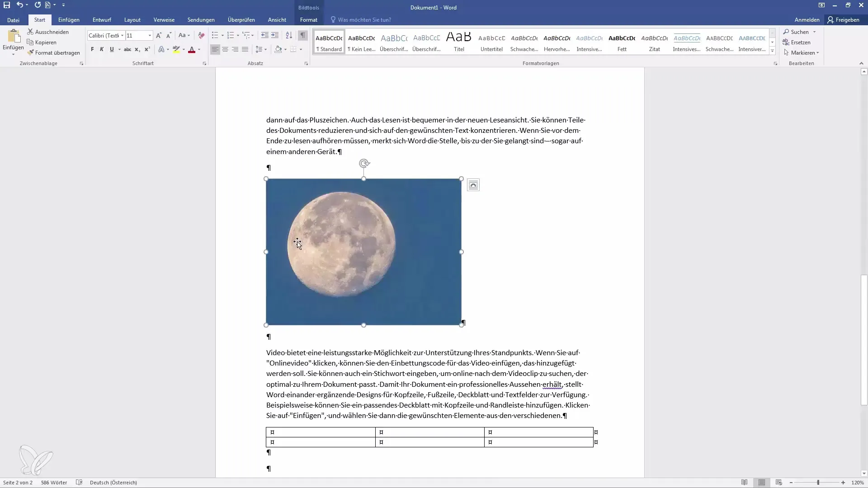
Task: Switch to Web Layout view icon
Action: pyautogui.click(x=778, y=483)
